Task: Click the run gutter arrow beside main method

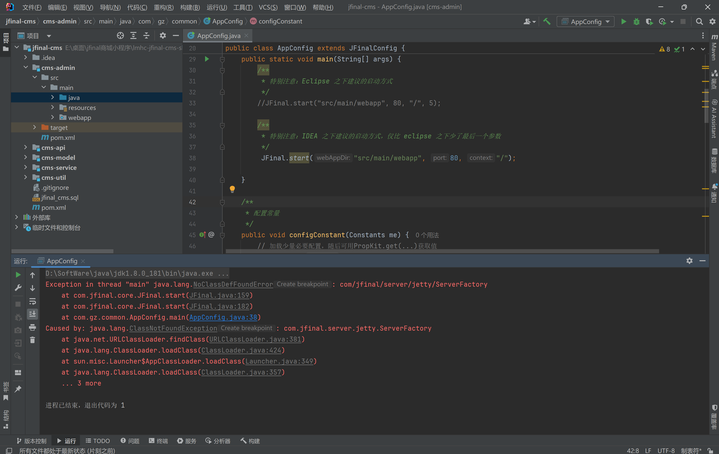Action: pos(207,59)
